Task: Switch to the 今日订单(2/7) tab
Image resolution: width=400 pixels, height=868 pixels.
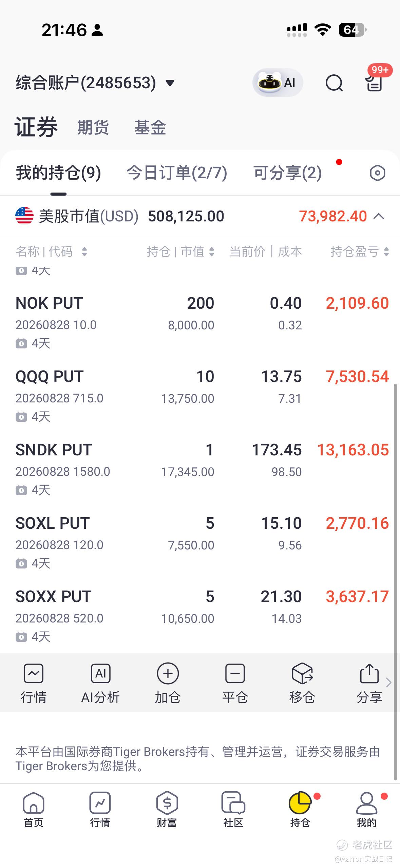Action: click(177, 173)
